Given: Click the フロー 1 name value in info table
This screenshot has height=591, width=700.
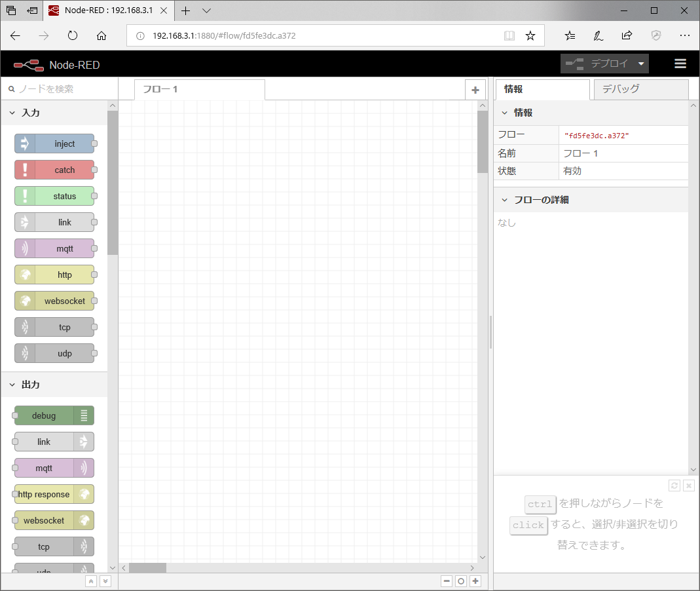Looking at the screenshot, I should (581, 154).
